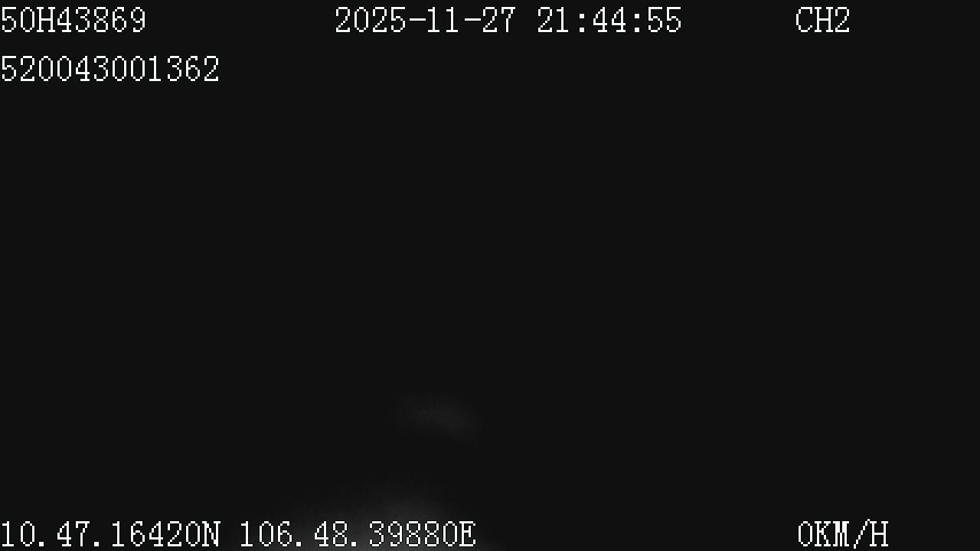The image size is (980, 551).
Task: Click the time 21:44:55 in the timestamp
Action: (x=609, y=21)
